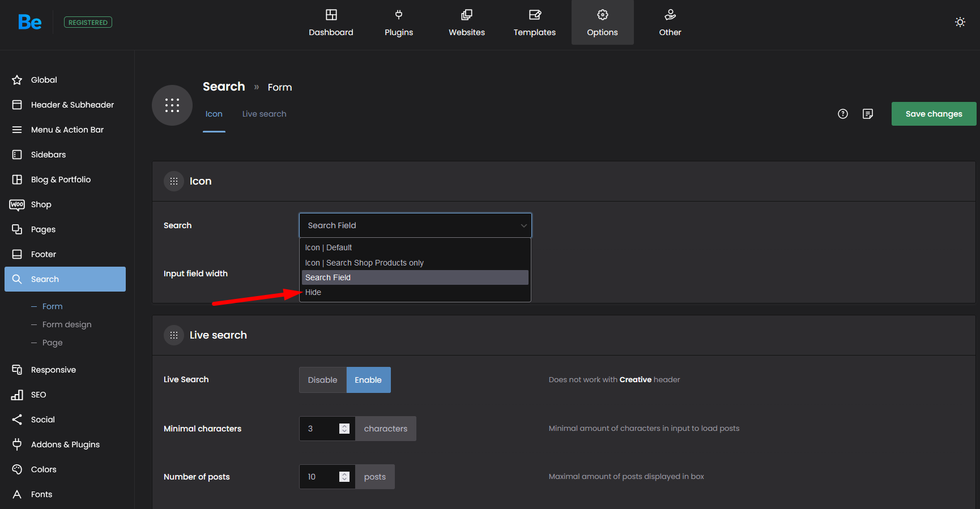The width and height of the screenshot is (980, 509).
Task: Open the Dashboard section
Action: point(331,23)
